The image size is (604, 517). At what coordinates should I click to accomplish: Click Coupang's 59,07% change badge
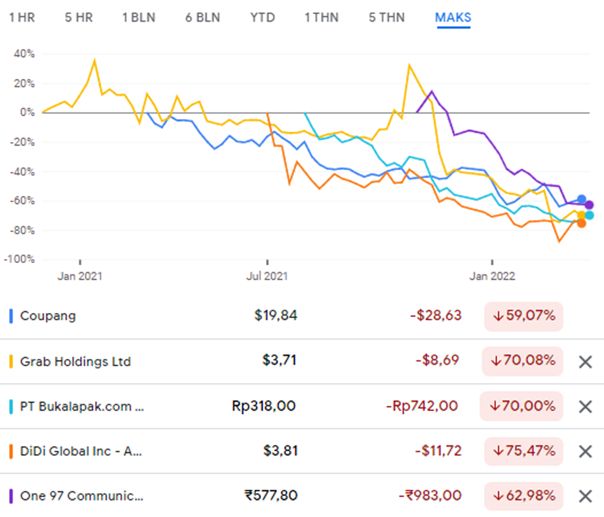[x=524, y=316]
